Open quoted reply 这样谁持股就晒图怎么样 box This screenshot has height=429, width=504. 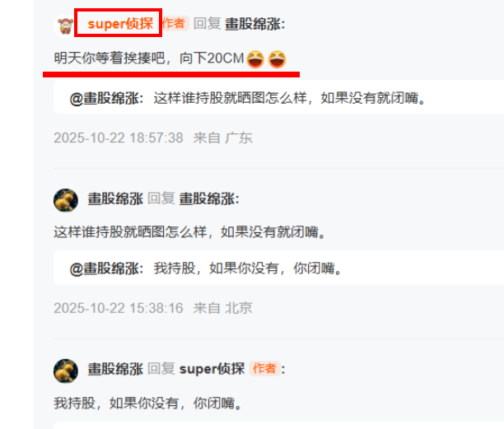[x=278, y=98]
